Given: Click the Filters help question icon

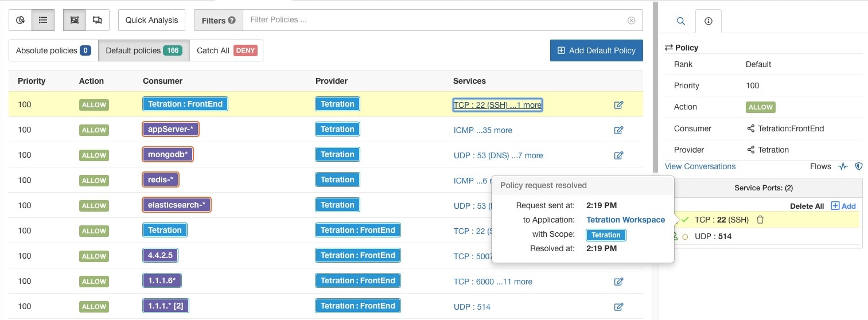Looking at the screenshot, I should tap(232, 20).
